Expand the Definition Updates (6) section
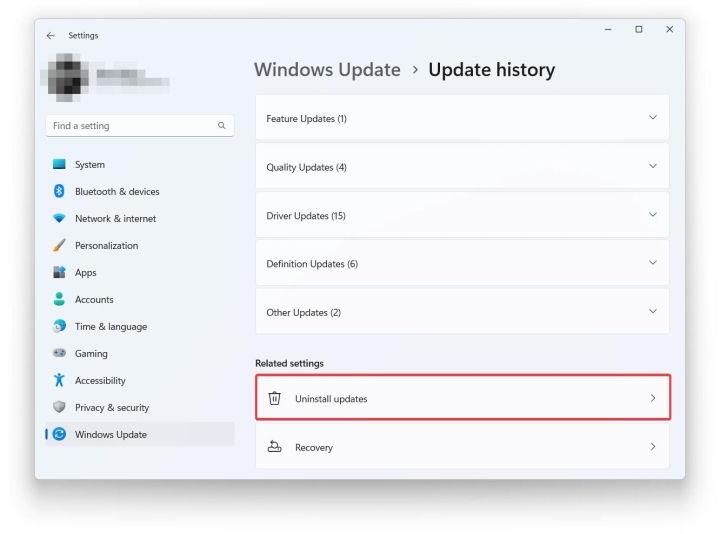Viewport: 720px width, 534px height. tap(653, 264)
